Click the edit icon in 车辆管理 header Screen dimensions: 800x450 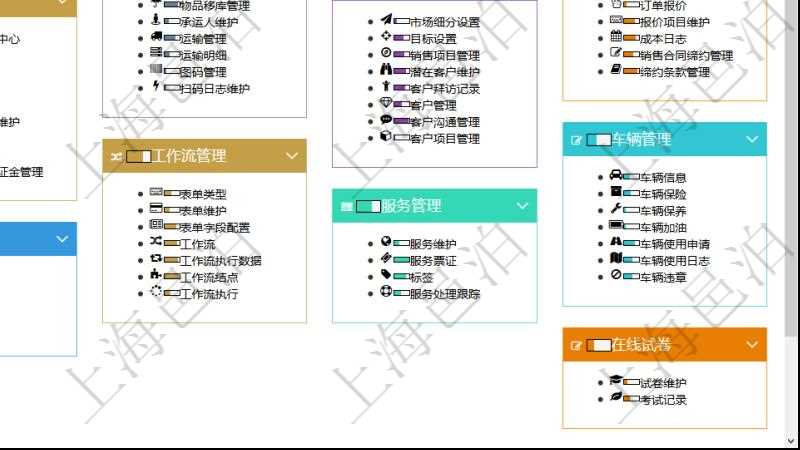tap(576, 140)
